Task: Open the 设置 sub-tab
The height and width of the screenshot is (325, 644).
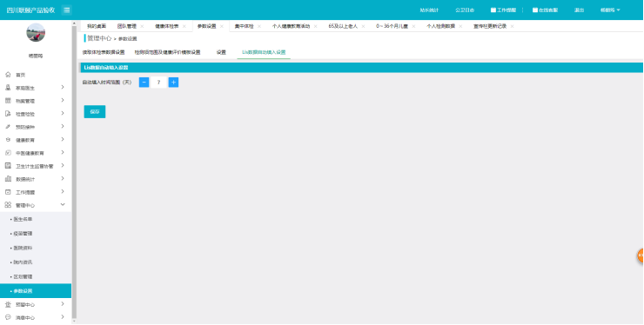Action: point(221,52)
